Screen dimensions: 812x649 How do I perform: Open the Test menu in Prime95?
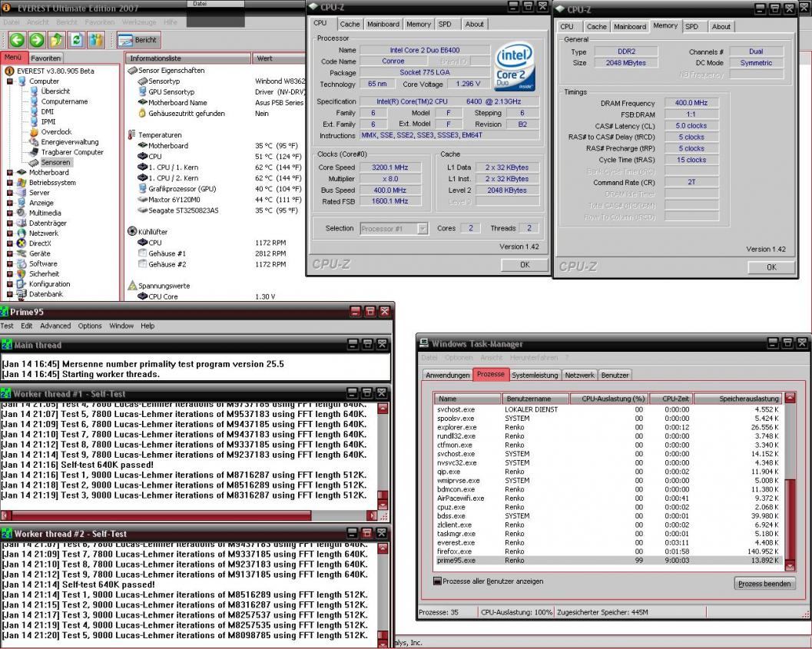(x=7, y=326)
